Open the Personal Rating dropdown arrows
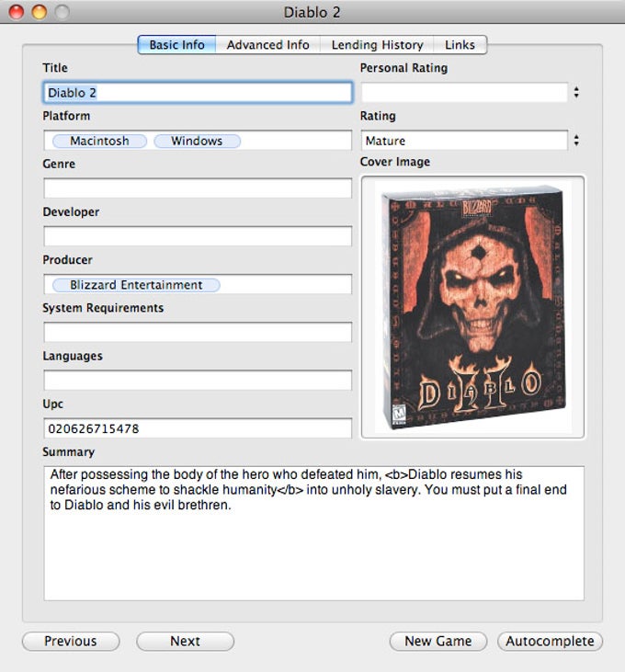This screenshot has width=625, height=672. [x=576, y=92]
